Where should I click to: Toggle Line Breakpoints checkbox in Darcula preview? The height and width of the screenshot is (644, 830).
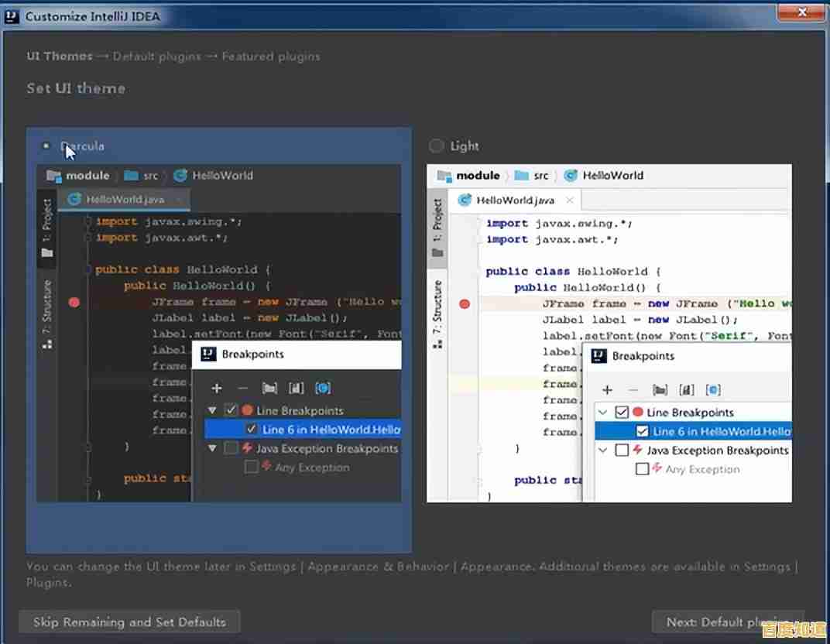231,410
